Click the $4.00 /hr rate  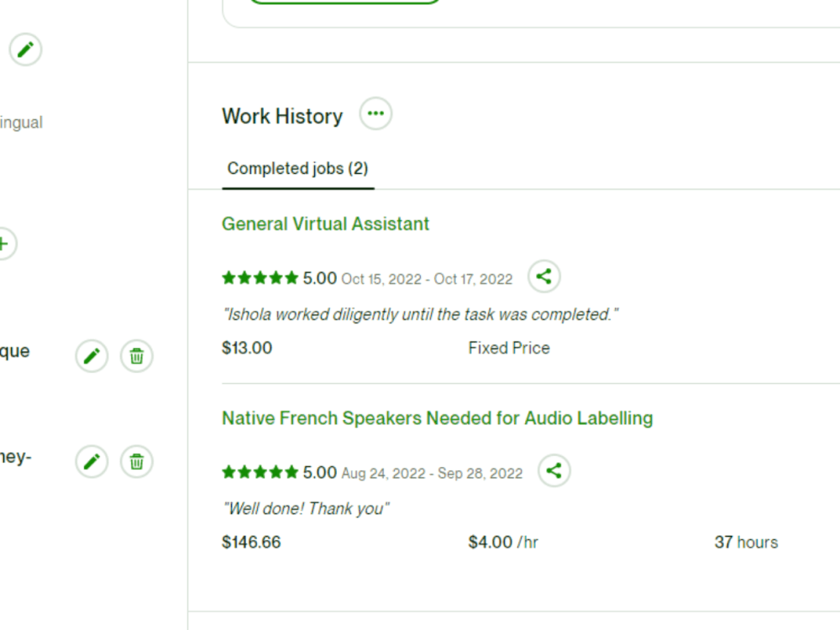(x=503, y=542)
